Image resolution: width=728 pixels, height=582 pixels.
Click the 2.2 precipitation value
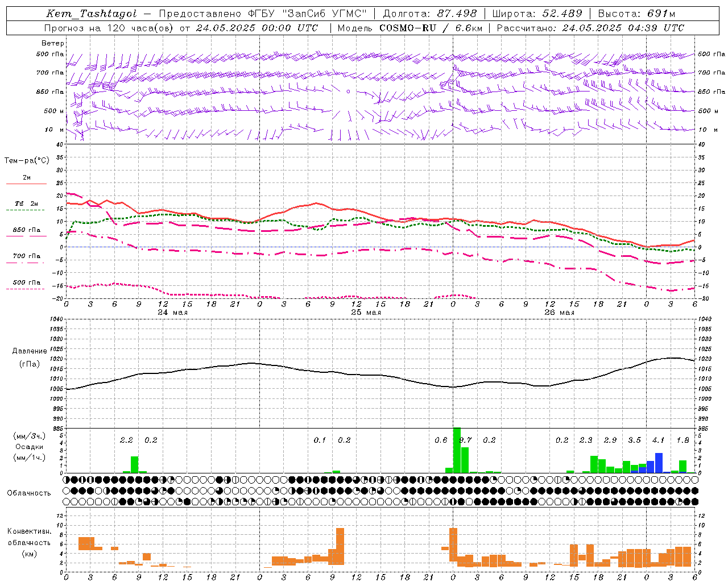pos(126,440)
